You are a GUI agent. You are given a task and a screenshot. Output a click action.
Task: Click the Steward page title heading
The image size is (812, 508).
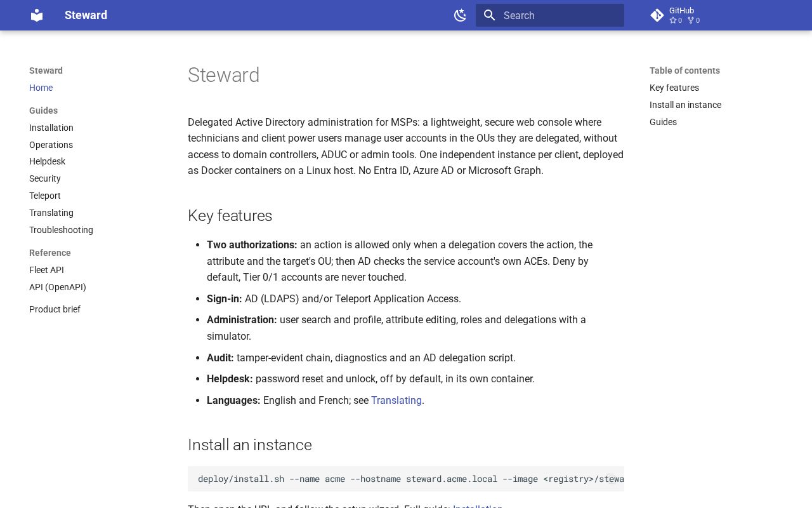(223, 75)
